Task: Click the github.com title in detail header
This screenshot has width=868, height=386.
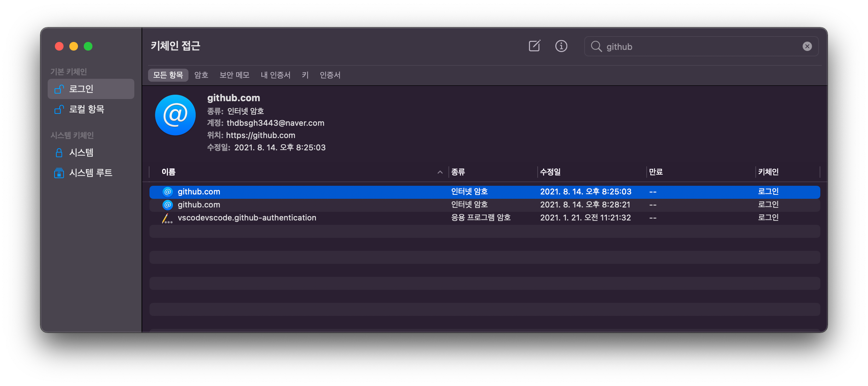Action: (233, 98)
